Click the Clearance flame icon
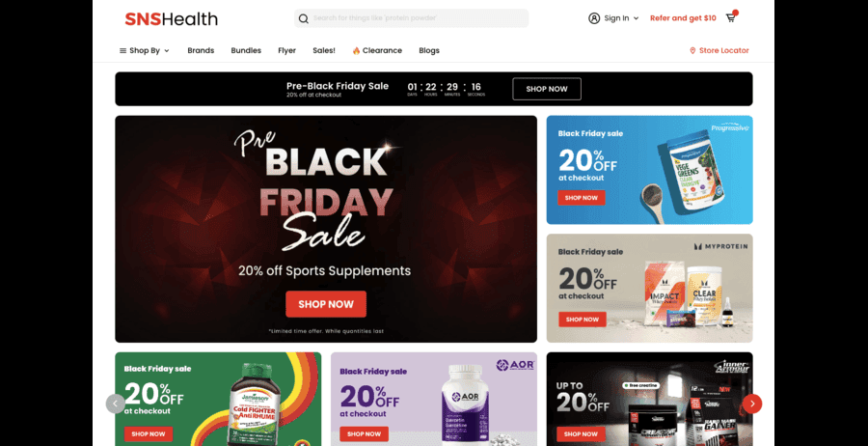This screenshot has height=446, width=868. point(356,50)
